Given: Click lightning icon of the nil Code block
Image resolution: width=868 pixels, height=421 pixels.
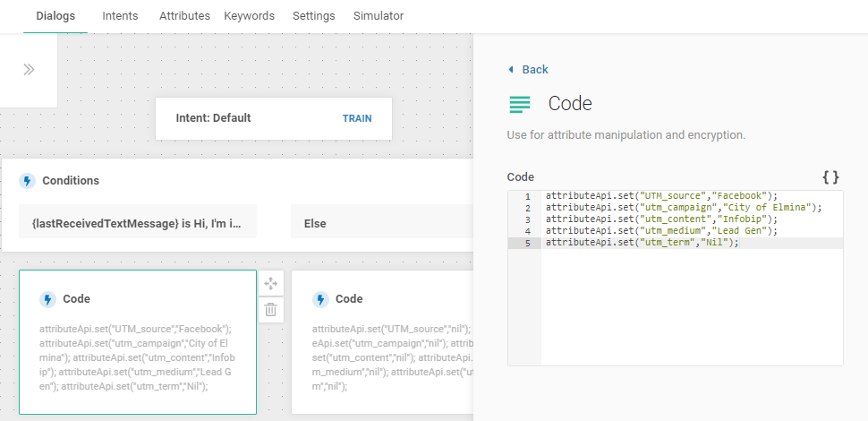Looking at the screenshot, I should tap(320, 300).
